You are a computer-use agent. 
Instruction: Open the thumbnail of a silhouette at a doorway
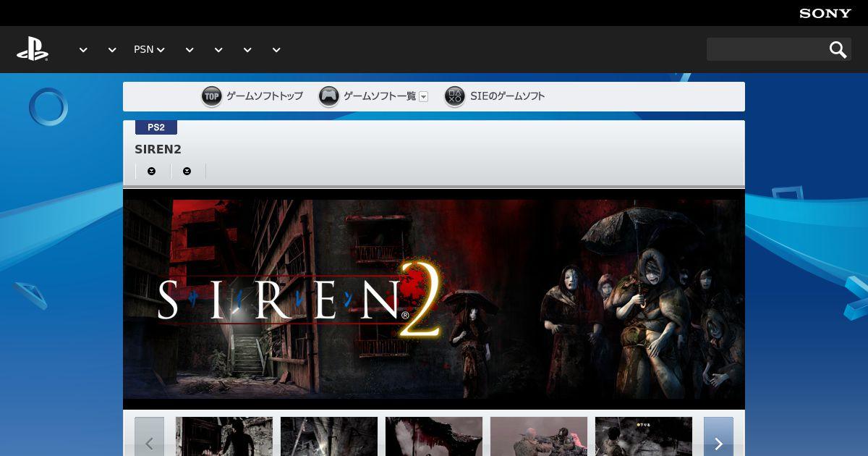click(224, 436)
